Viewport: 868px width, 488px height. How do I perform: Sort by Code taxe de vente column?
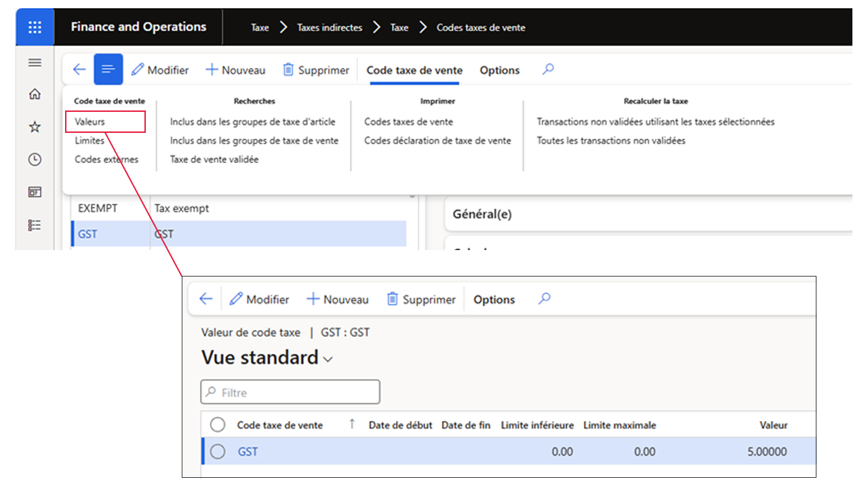[279, 425]
